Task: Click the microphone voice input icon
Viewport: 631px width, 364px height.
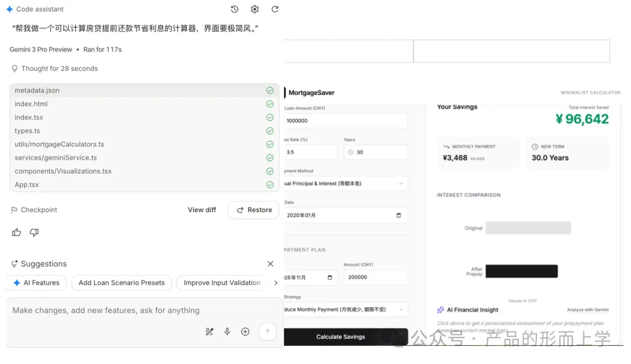Action: pos(227,332)
